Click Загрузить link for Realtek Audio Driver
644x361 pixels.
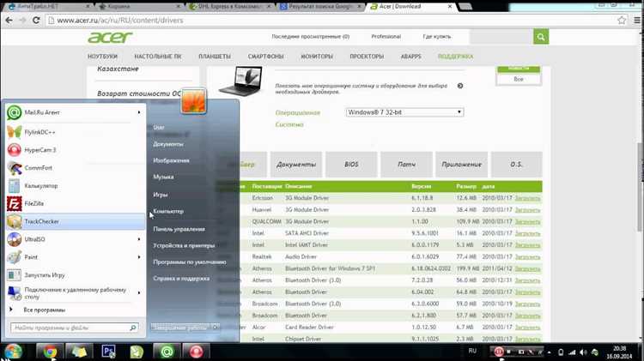[x=527, y=256]
